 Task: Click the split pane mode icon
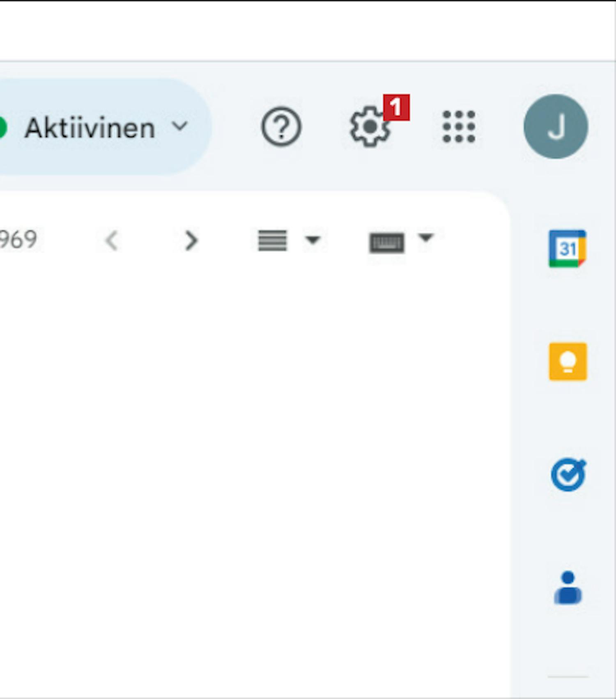pos(272,241)
